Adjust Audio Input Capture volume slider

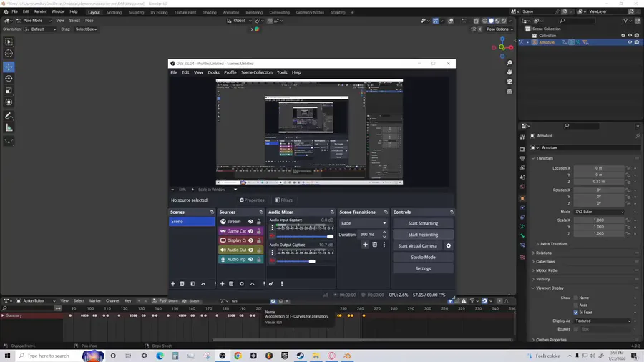(305, 237)
